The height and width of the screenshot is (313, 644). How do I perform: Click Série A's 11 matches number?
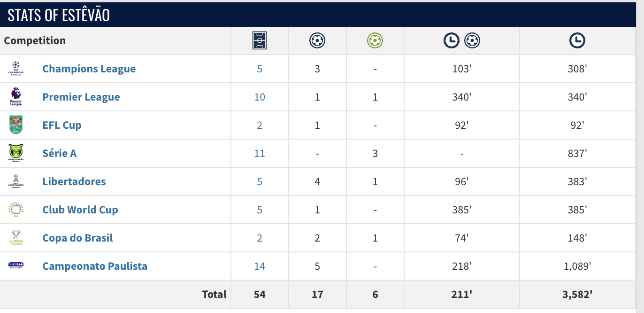pyautogui.click(x=260, y=153)
